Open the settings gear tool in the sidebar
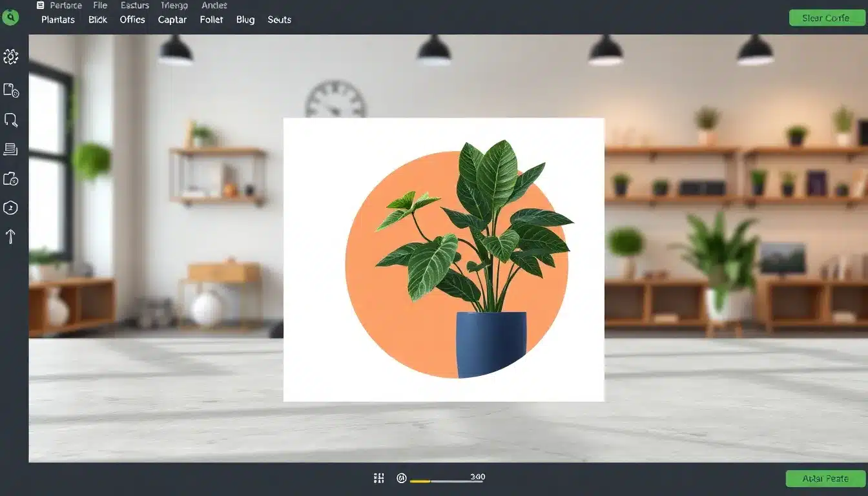The height and width of the screenshot is (496, 868). tap(11, 56)
